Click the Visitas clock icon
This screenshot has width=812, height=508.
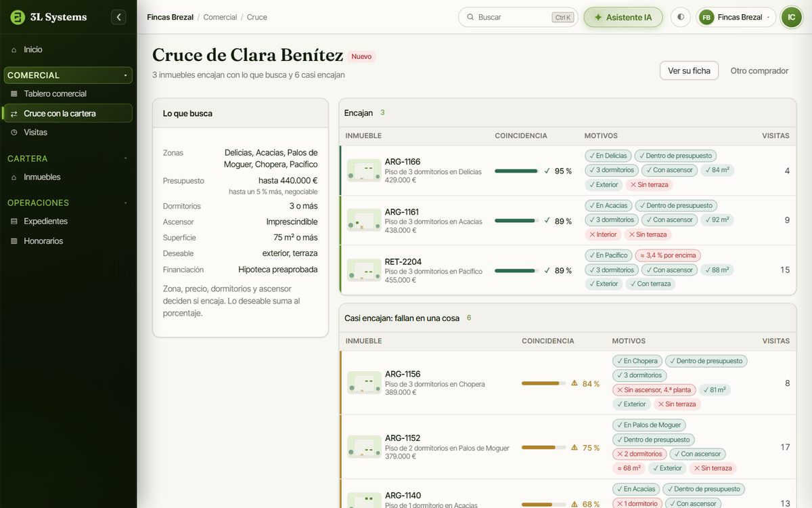coord(14,132)
